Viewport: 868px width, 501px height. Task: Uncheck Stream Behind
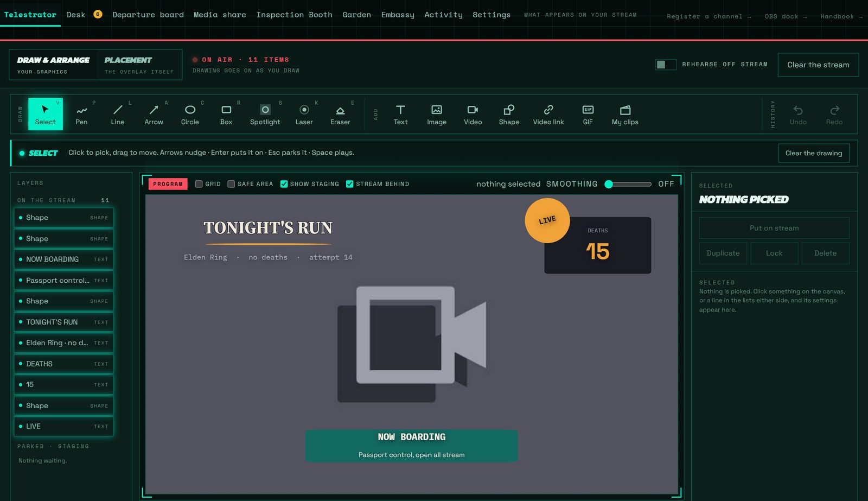[x=350, y=184]
